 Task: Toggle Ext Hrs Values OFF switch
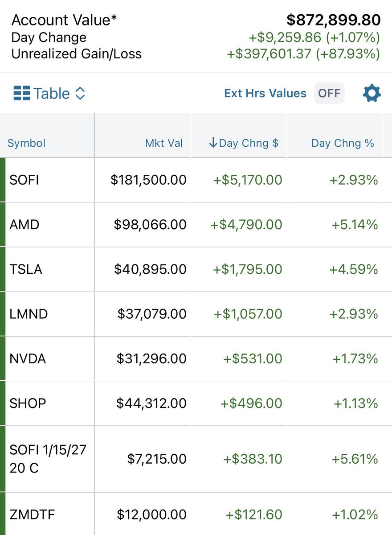[329, 93]
